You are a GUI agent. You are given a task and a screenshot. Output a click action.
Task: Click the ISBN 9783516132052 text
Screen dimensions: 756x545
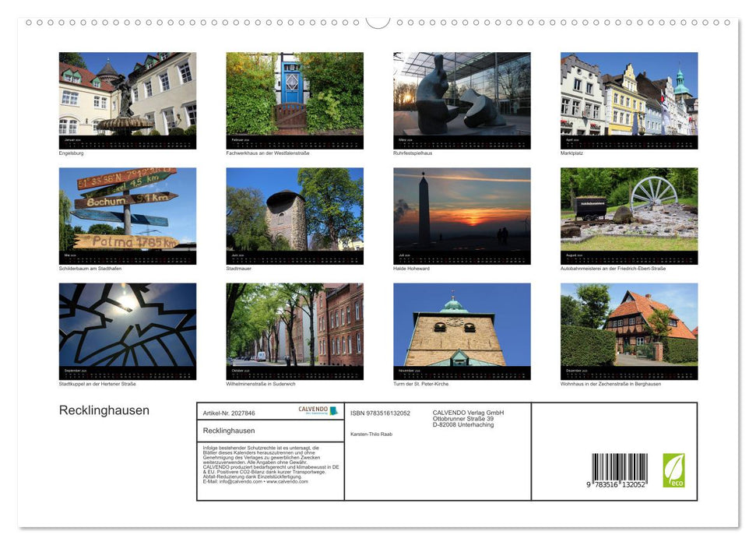click(x=381, y=414)
